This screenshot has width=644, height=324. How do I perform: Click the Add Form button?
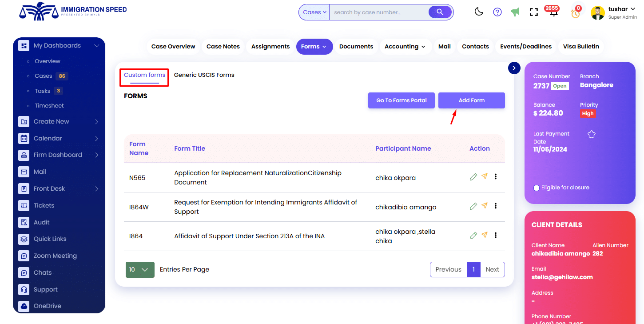(x=471, y=100)
